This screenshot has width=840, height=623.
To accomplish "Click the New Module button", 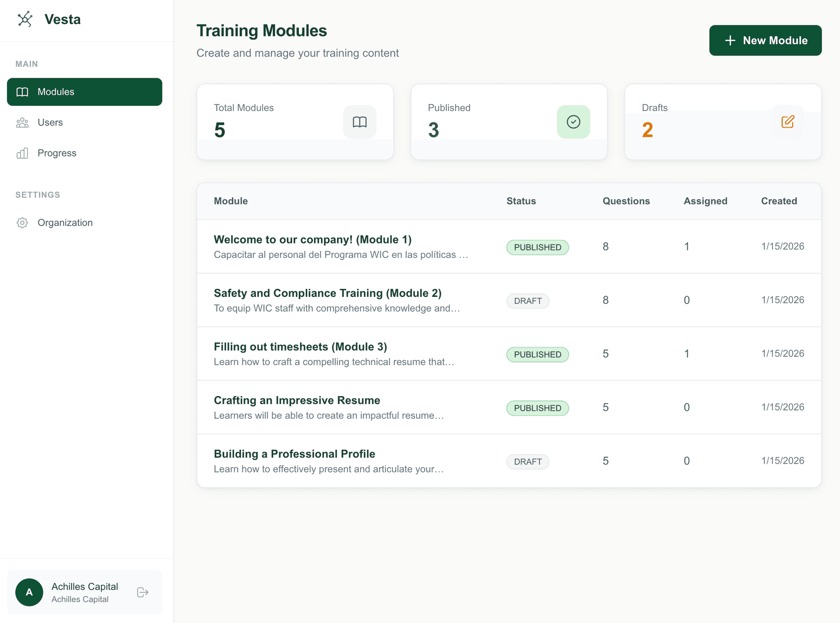I will click(765, 40).
